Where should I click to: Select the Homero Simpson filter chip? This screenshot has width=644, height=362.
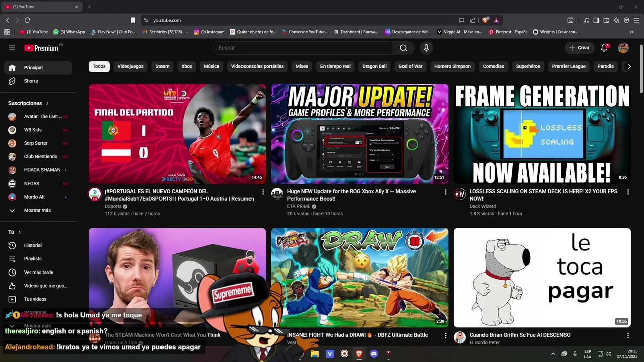pos(453,66)
